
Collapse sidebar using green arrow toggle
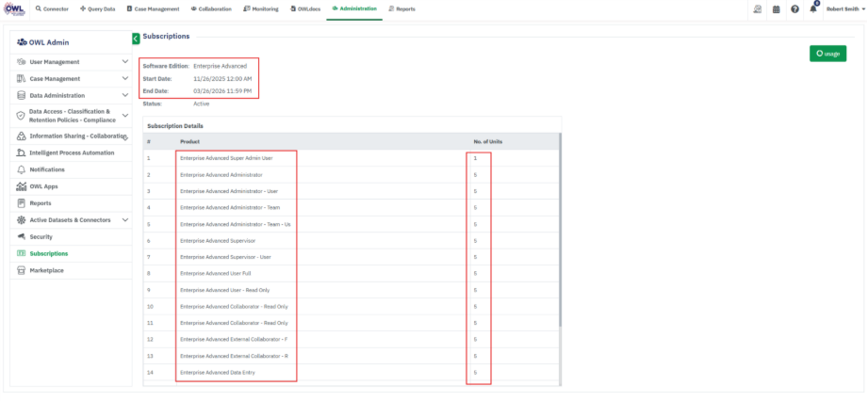tap(136, 39)
